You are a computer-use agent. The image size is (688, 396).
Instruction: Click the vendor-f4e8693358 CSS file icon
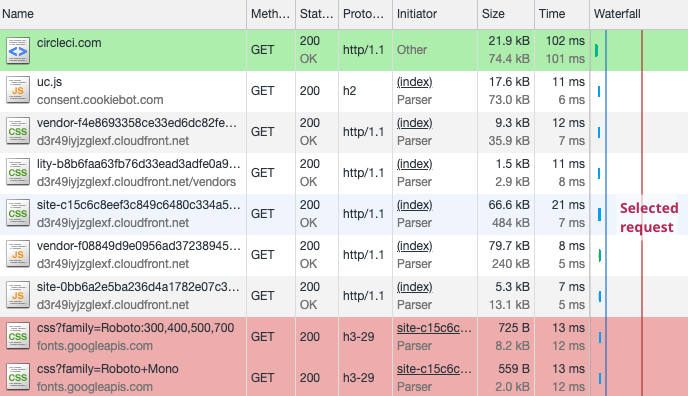pyautogui.click(x=18, y=132)
